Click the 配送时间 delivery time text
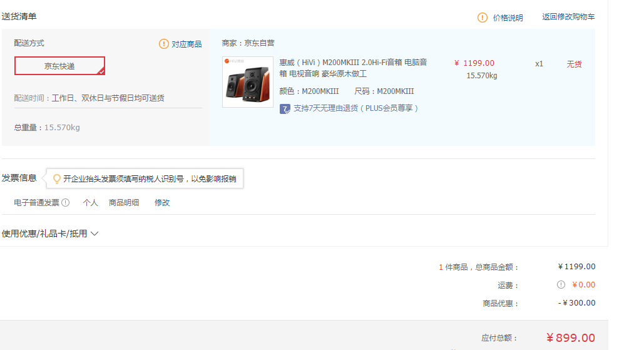The image size is (644, 350). click(89, 98)
